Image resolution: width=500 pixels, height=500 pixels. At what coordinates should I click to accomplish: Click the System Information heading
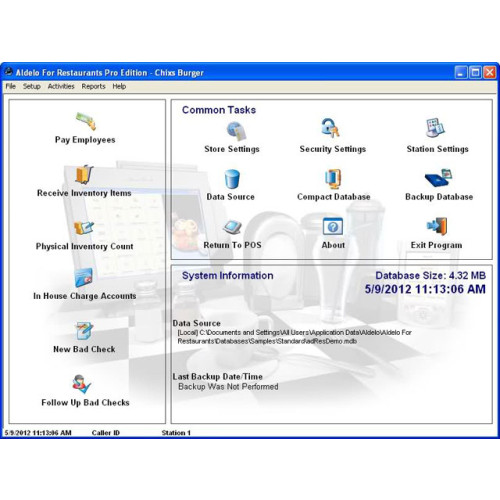[228, 276]
